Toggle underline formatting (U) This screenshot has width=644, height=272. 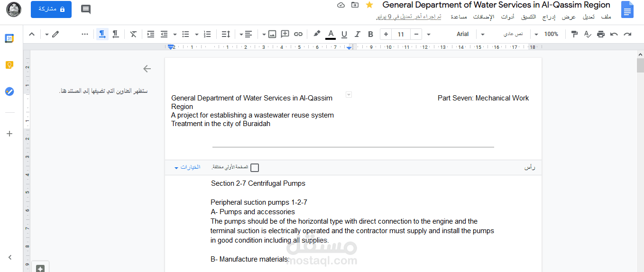344,34
